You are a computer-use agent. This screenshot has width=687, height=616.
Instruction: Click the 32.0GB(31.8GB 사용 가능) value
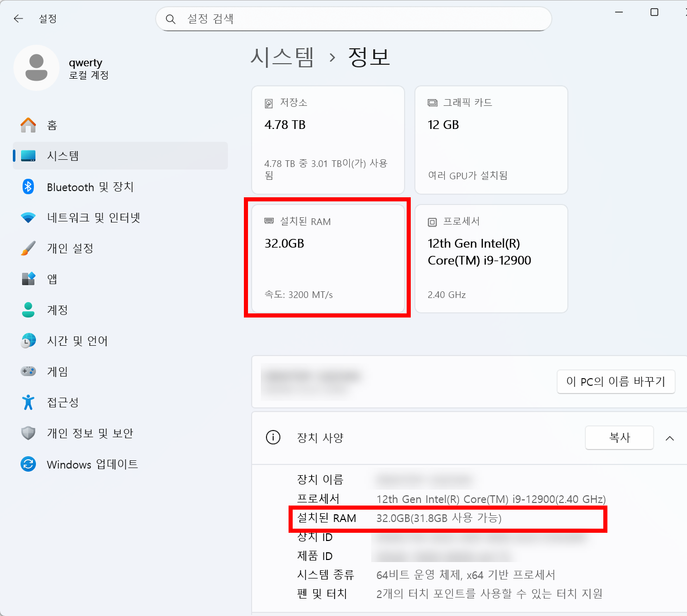coord(439,518)
